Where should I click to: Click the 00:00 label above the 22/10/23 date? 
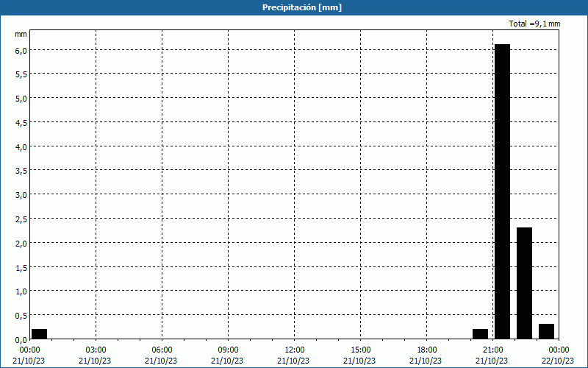(559, 350)
